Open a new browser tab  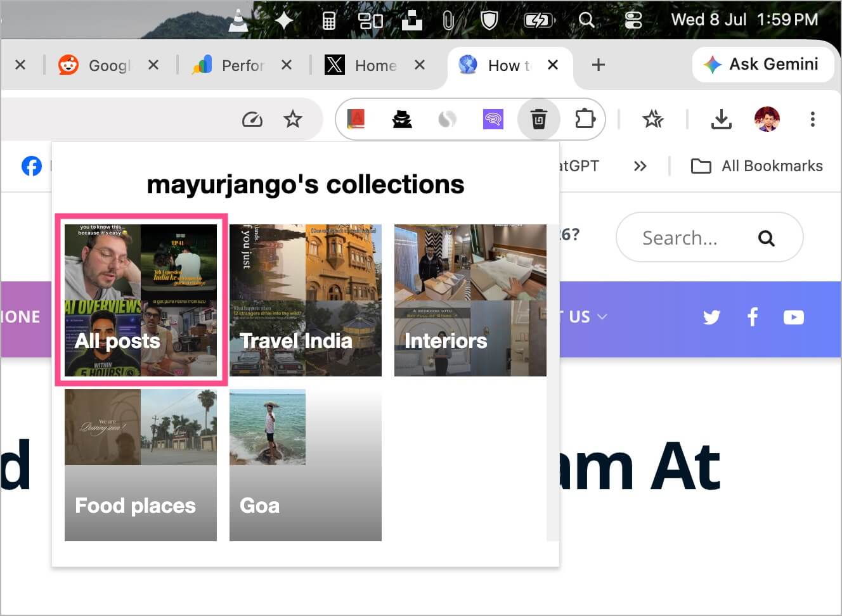coord(598,65)
